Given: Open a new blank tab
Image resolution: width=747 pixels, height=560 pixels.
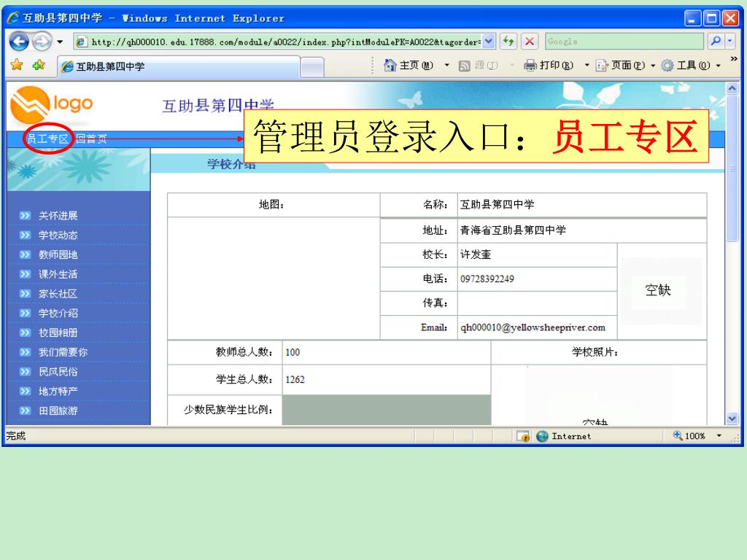Looking at the screenshot, I should (312, 67).
